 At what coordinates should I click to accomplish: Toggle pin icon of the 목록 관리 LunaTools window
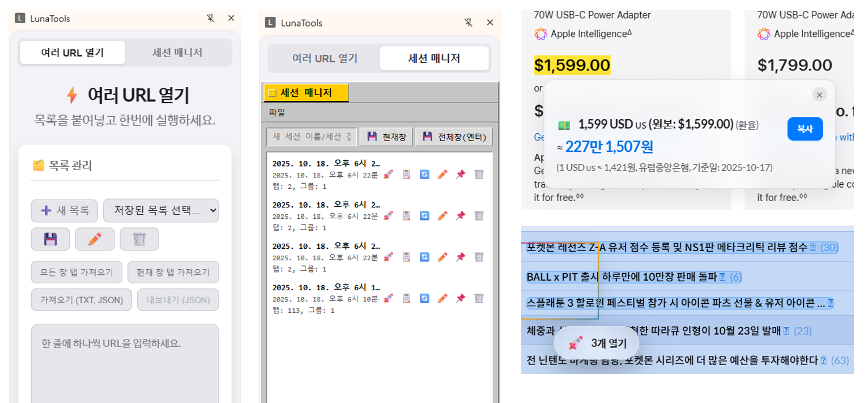210,18
